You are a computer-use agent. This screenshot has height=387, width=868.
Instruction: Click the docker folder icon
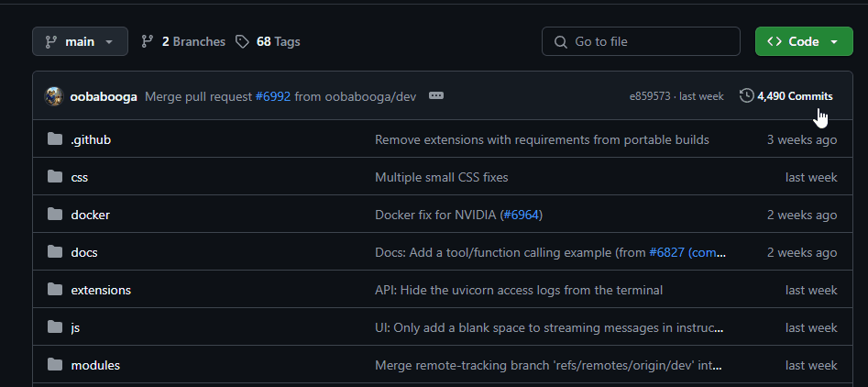[55, 215]
